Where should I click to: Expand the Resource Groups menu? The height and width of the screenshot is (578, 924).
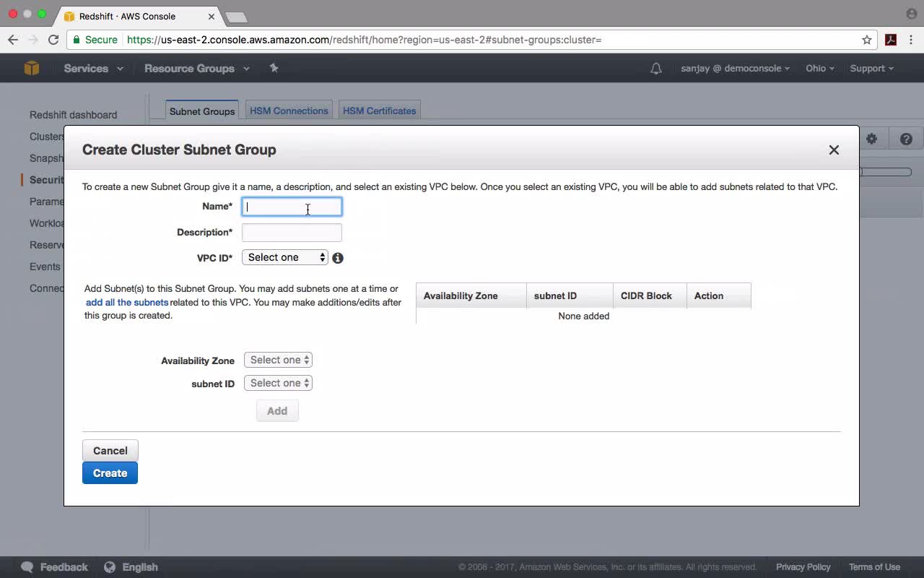[197, 69]
